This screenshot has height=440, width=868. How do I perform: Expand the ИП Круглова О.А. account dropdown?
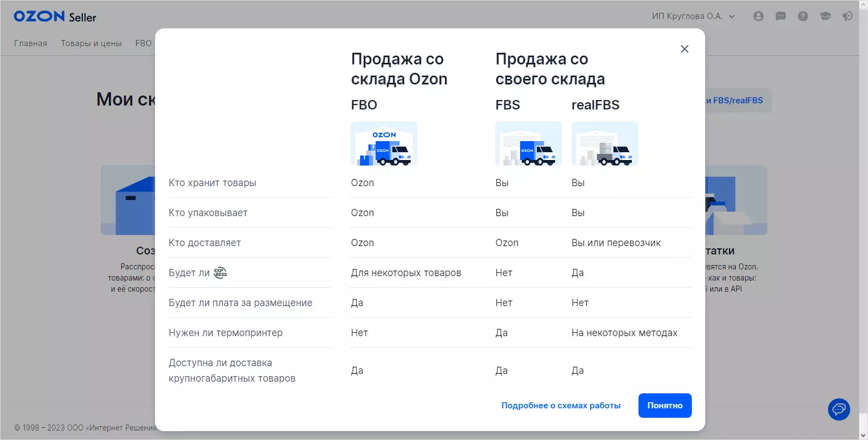pyautogui.click(x=694, y=16)
